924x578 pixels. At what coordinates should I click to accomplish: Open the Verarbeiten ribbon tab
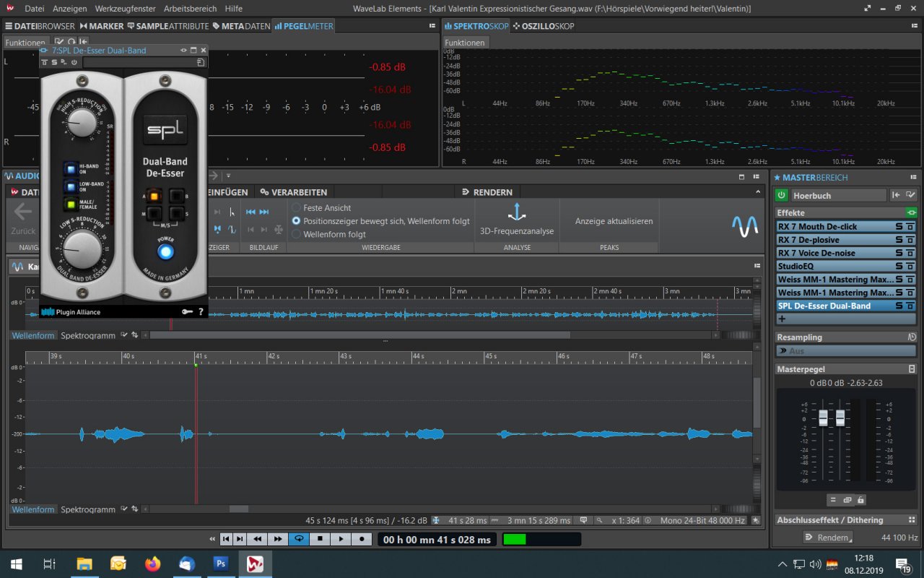tap(295, 192)
